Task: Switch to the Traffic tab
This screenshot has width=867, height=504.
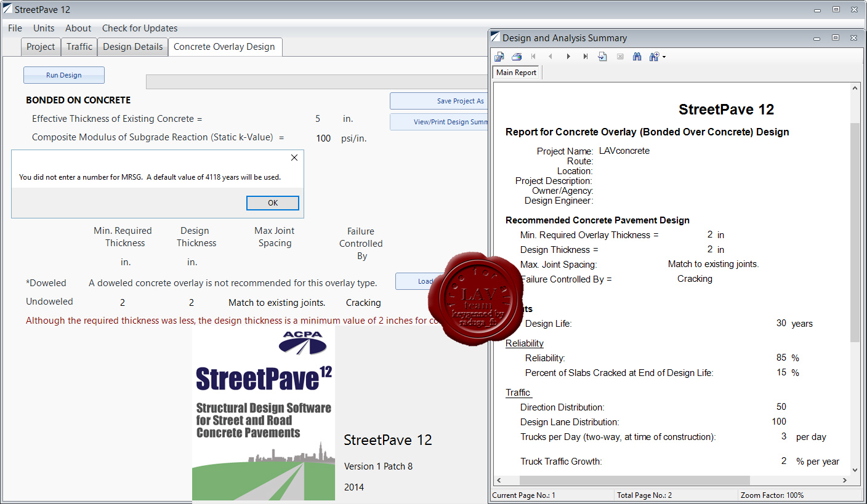Action: pos(79,47)
